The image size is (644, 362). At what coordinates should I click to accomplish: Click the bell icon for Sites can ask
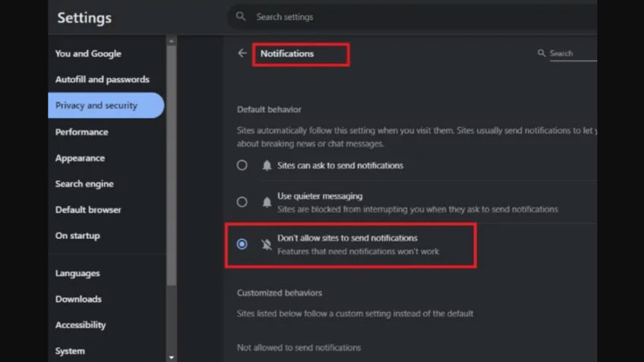266,166
